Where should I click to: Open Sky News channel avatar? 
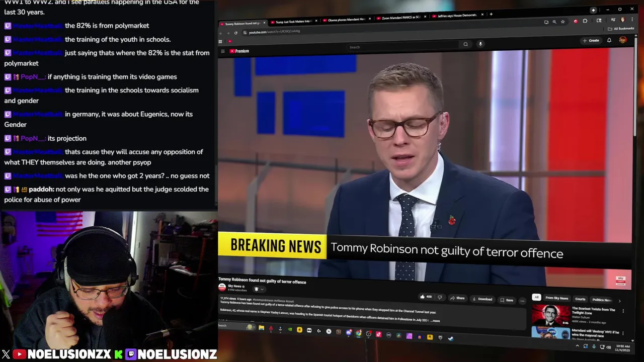click(222, 287)
